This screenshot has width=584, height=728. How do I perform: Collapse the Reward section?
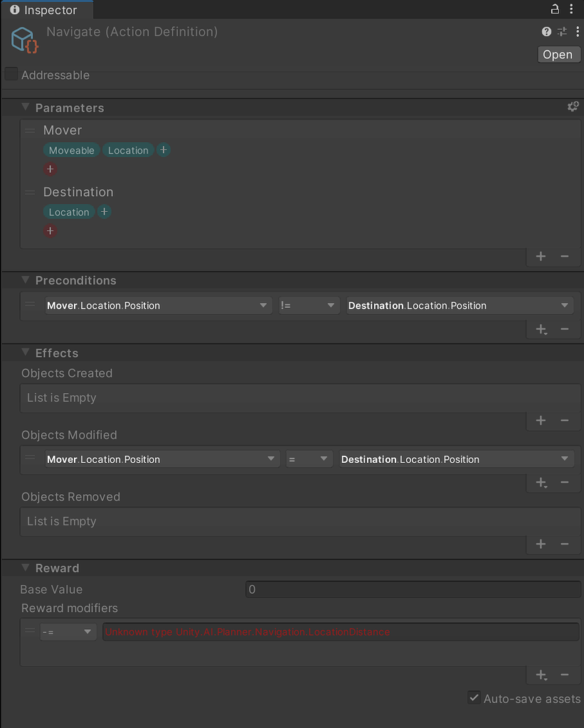[26, 567]
